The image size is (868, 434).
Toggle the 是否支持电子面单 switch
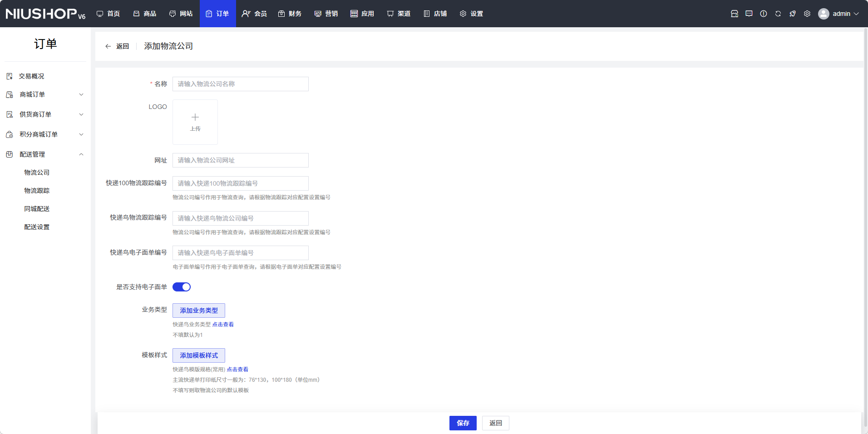182,287
